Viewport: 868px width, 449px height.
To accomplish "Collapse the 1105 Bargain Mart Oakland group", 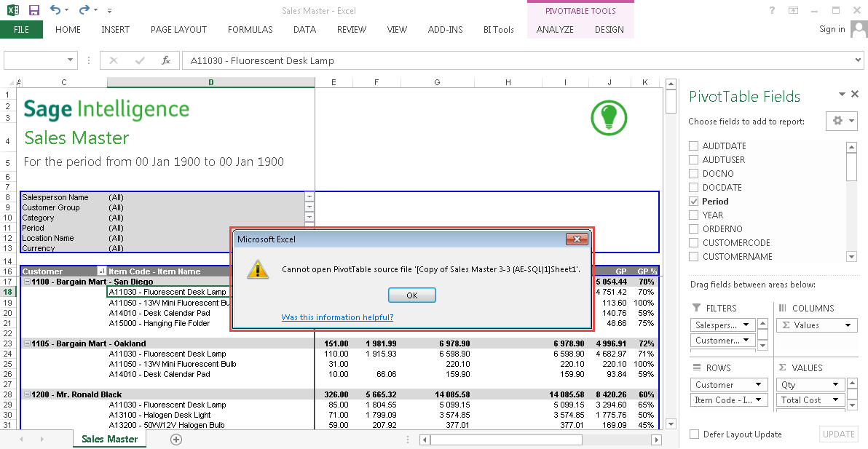I will click(27, 343).
